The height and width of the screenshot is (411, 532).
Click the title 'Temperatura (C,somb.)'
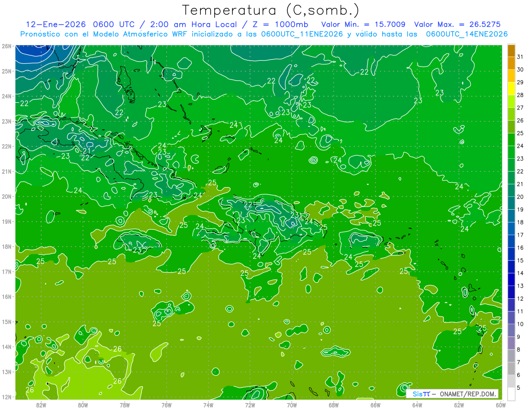[x=271, y=10]
